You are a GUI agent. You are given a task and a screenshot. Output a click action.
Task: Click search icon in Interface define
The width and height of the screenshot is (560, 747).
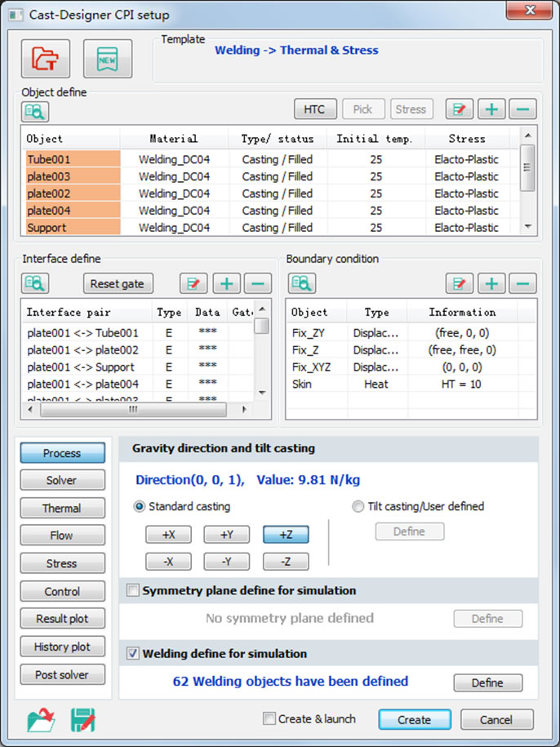(x=35, y=283)
